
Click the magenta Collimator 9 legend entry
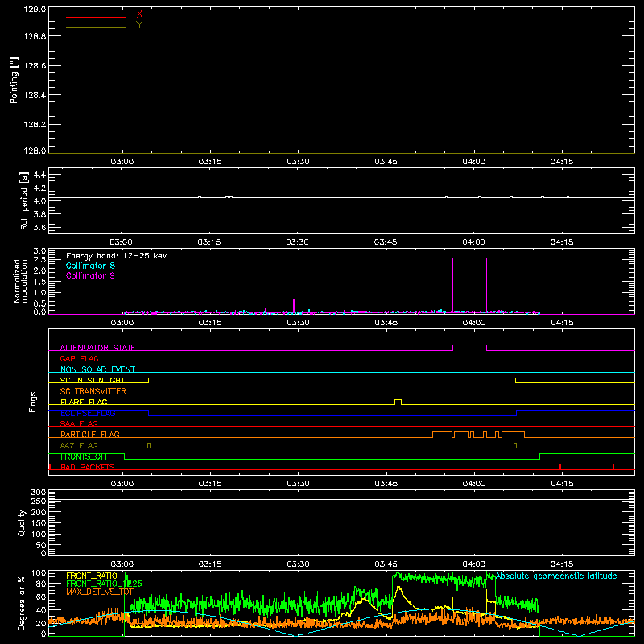[x=90, y=275]
